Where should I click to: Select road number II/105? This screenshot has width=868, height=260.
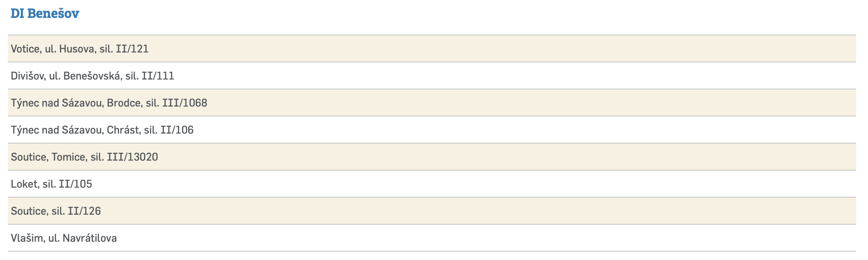[x=75, y=184]
